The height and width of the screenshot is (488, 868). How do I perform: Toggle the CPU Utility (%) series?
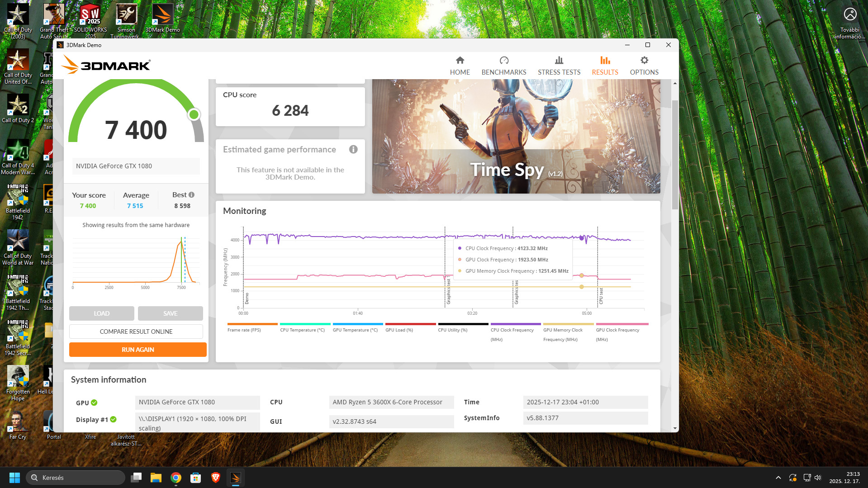(463, 328)
